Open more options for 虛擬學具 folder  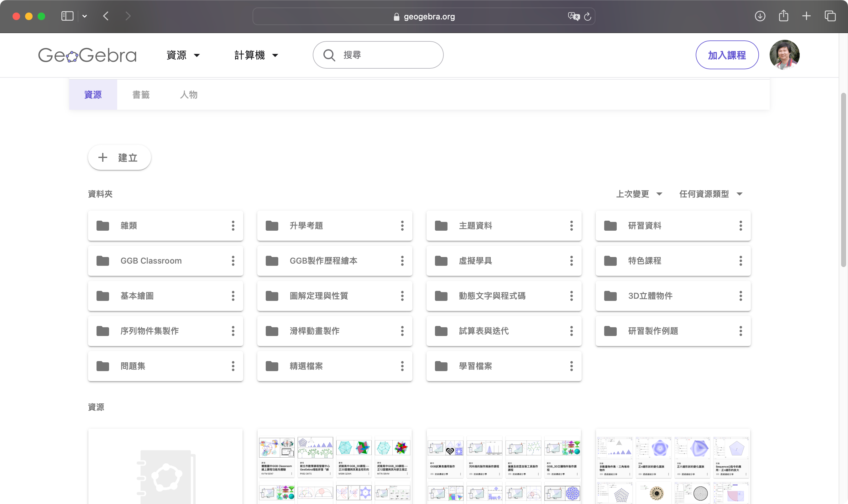click(571, 260)
